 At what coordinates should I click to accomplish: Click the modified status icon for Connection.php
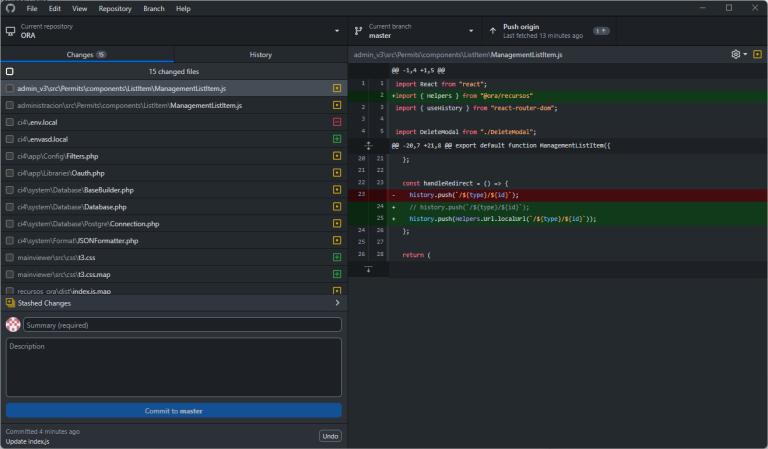click(337, 223)
